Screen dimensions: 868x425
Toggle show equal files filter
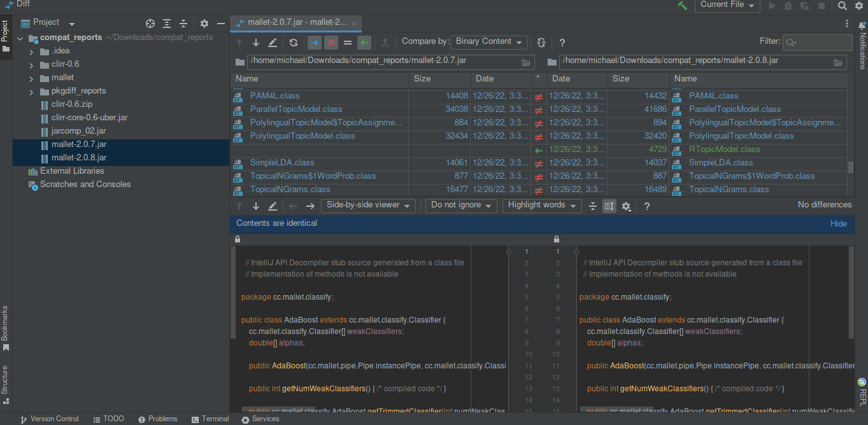coord(348,43)
